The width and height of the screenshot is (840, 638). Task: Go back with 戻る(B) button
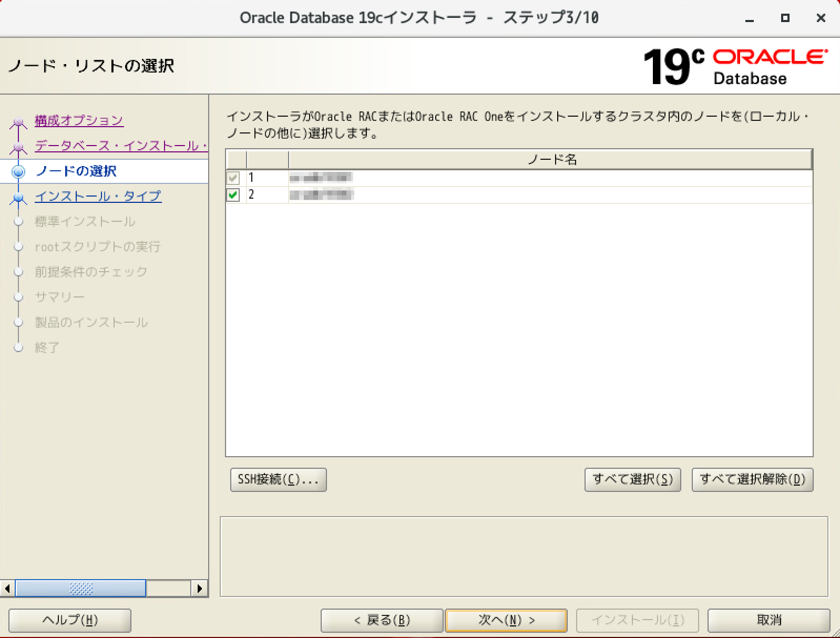pyautogui.click(x=382, y=620)
